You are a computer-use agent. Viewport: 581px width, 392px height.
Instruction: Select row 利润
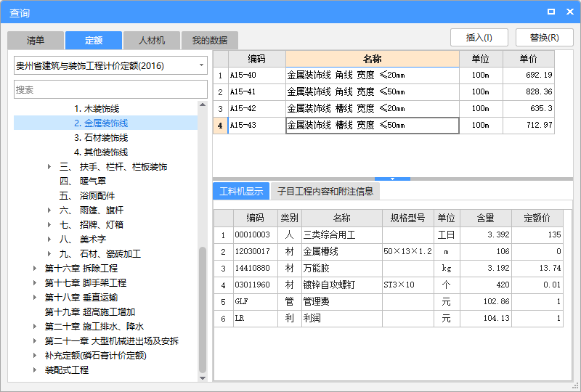click(x=389, y=318)
